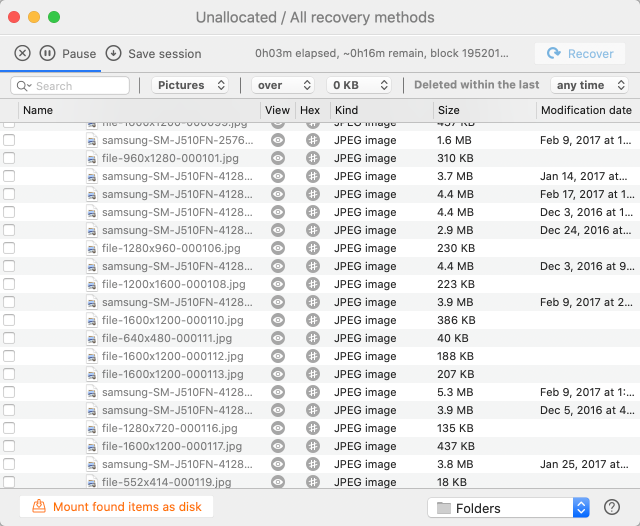The image size is (640, 526).
Task: Focus the Search field
Action: [x=70, y=86]
